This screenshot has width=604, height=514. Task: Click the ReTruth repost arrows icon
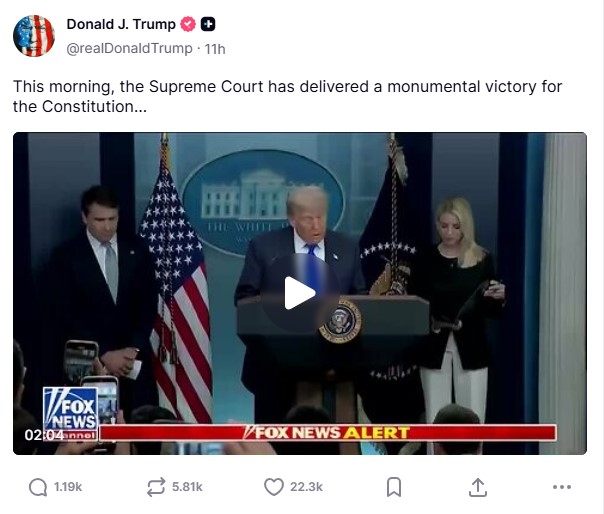pos(156,487)
